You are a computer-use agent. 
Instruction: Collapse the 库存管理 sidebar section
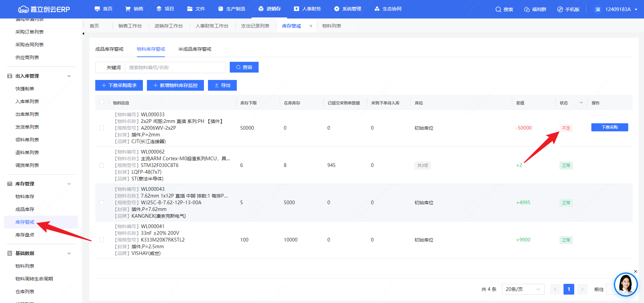(69, 184)
